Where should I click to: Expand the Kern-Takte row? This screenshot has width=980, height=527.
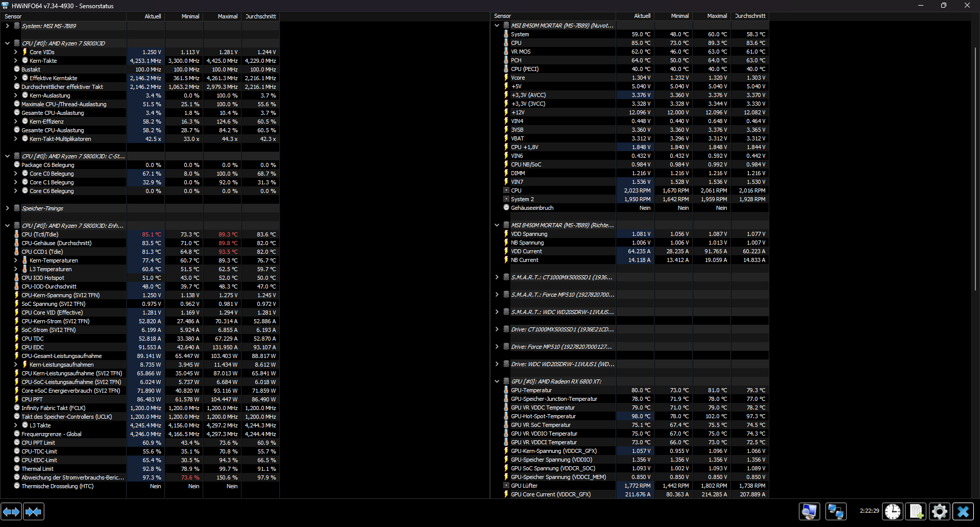[15, 61]
